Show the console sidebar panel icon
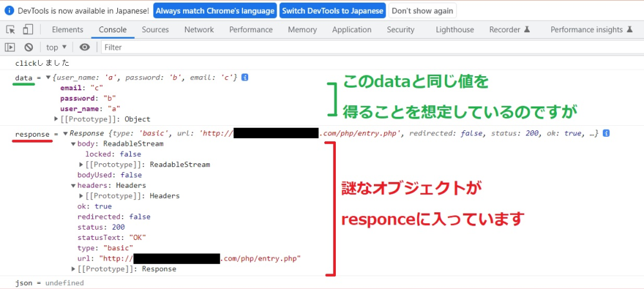This screenshot has height=289, width=644. click(10, 47)
